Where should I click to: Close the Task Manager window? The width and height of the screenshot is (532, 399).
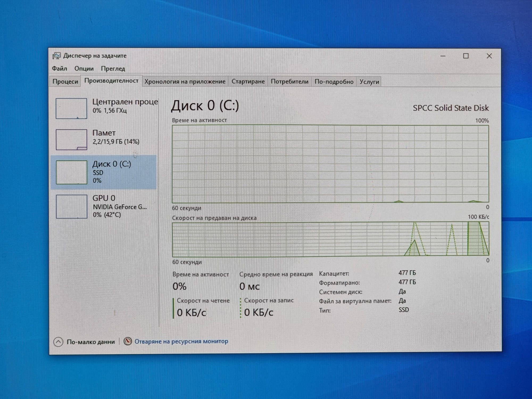[489, 56]
